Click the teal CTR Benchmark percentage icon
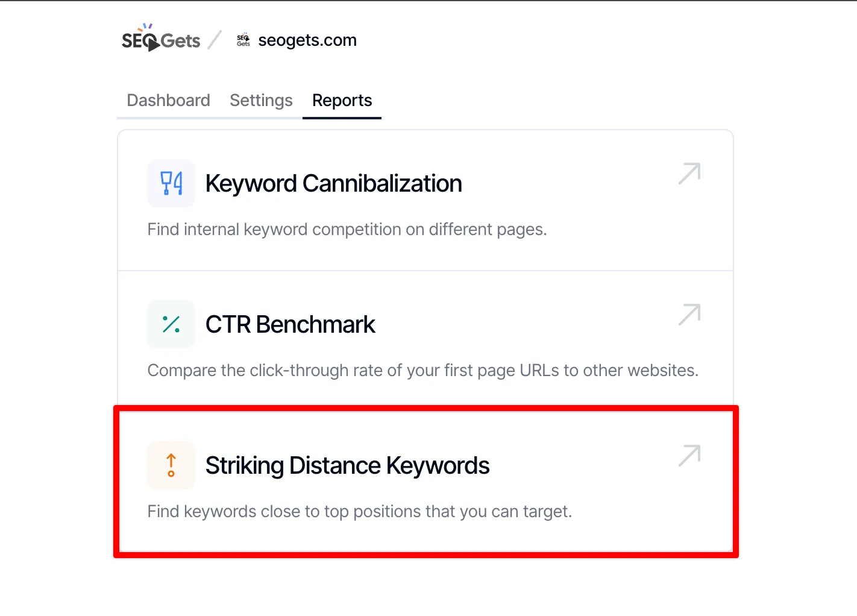 [x=171, y=324]
